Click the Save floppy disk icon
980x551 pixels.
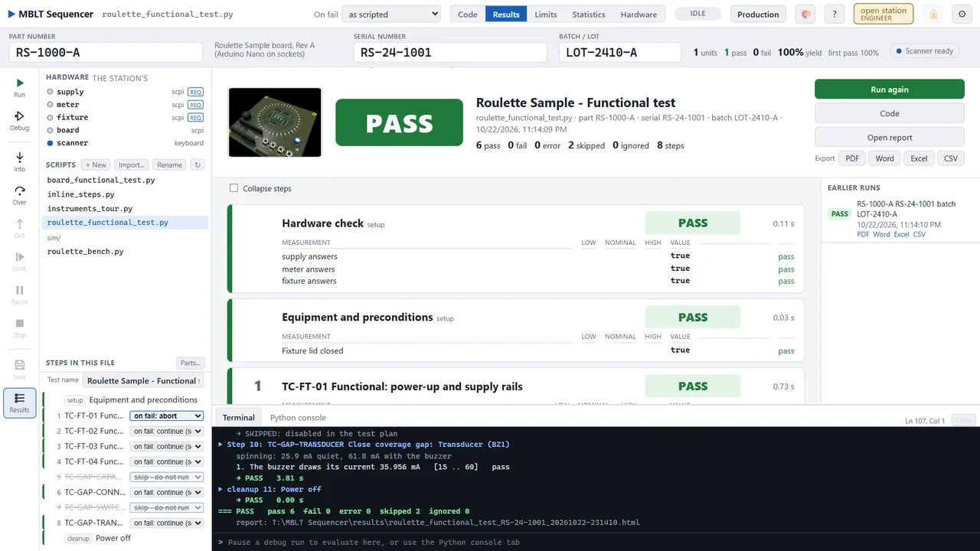point(19,370)
